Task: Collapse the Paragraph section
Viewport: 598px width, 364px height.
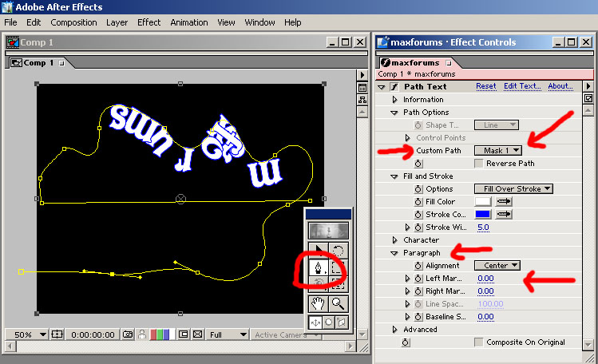Action: coord(394,253)
